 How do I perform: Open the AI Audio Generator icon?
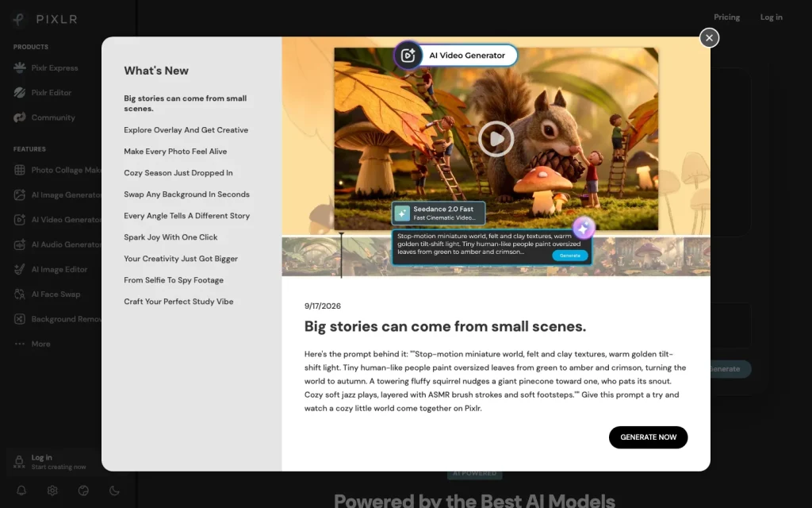pyautogui.click(x=20, y=244)
